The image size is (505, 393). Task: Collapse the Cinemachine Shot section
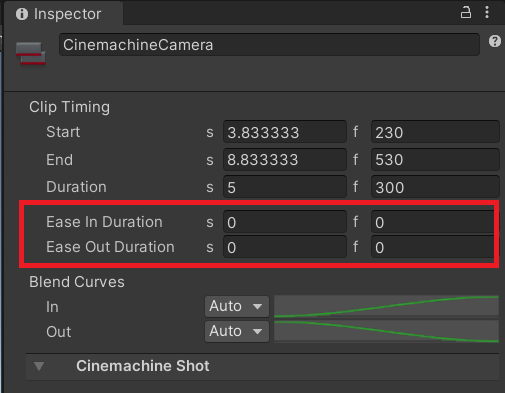[x=39, y=366]
